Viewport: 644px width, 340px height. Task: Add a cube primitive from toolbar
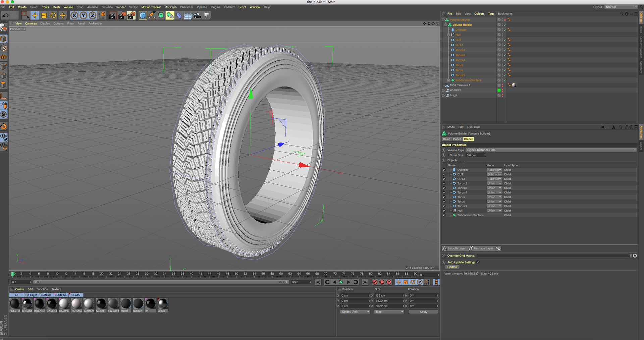[143, 15]
